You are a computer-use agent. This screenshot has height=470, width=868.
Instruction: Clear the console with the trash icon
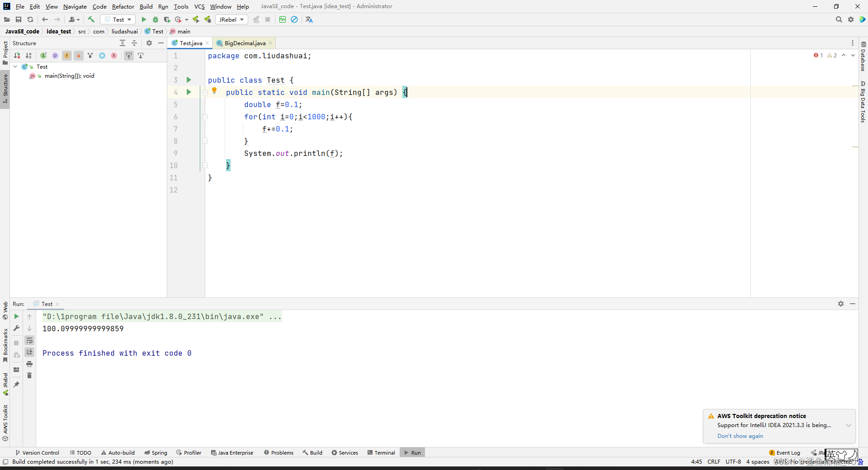29,376
